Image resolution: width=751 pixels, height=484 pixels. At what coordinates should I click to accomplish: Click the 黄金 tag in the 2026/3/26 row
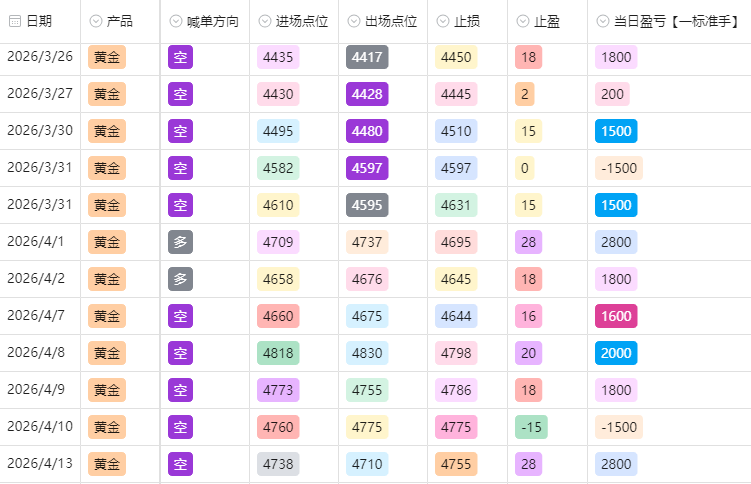pos(107,57)
